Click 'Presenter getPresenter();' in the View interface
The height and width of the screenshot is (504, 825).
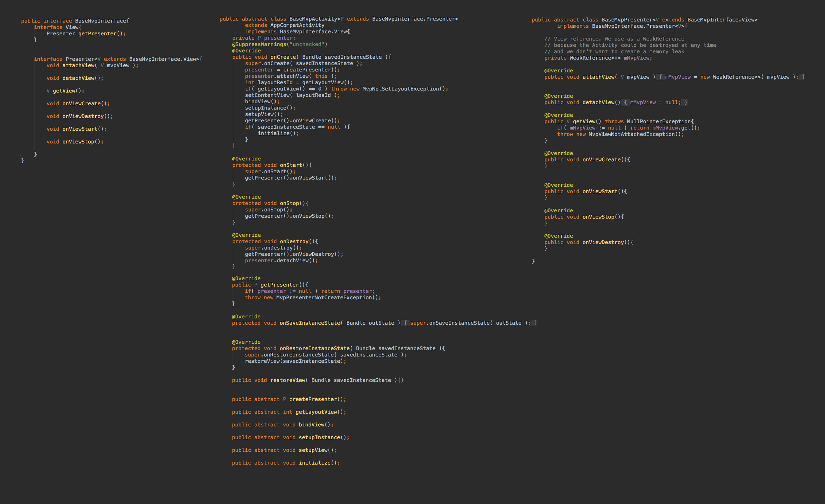click(x=86, y=33)
